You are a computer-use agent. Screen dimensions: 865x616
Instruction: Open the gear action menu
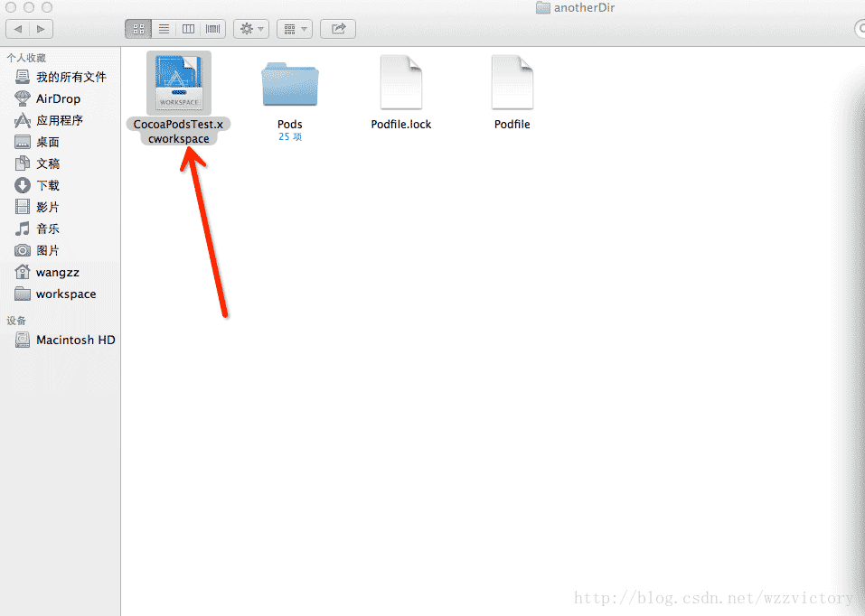tap(251, 29)
